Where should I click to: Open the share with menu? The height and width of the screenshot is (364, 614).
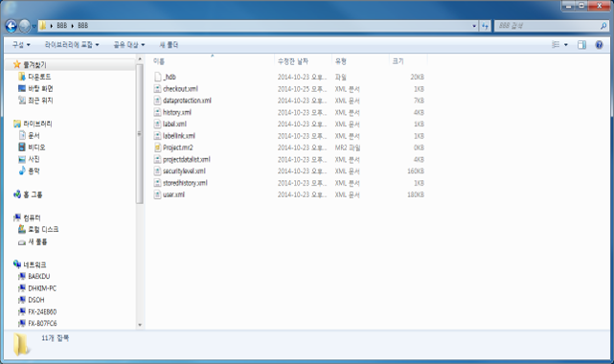(x=128, y=45)
